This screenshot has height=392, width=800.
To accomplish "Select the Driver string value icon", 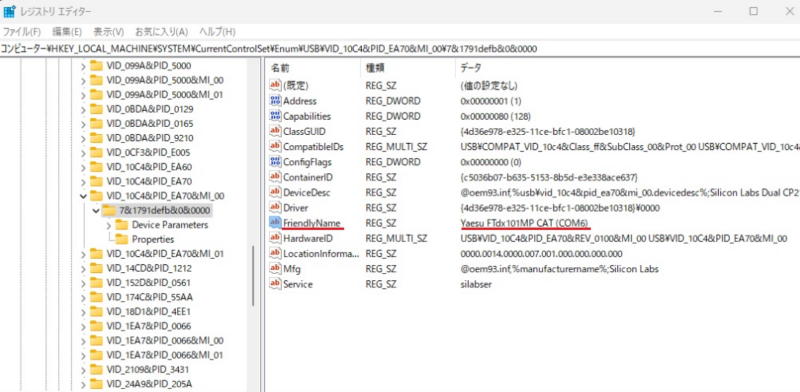I will point(276,208).
